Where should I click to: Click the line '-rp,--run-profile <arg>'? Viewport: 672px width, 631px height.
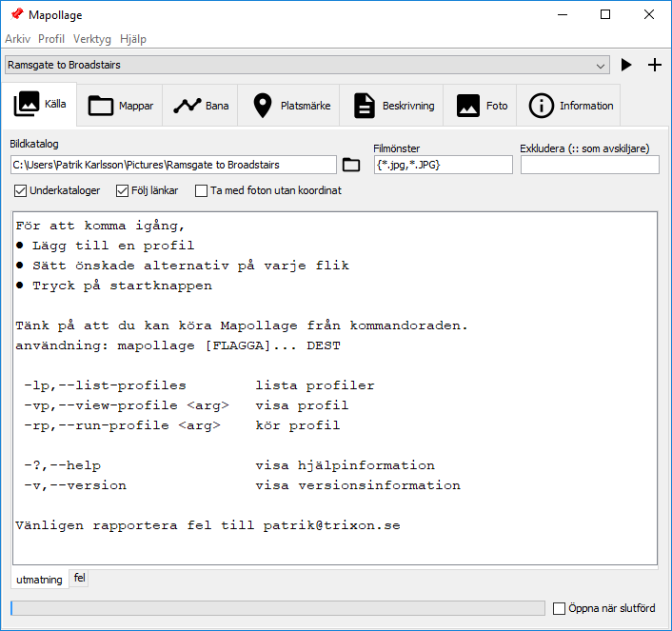tap(122, 425)
